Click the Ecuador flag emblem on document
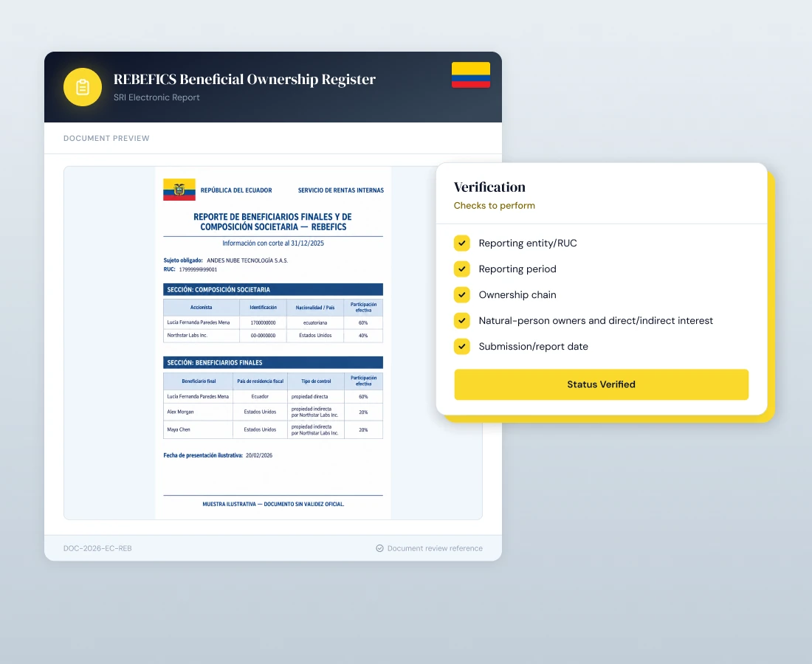This screenshot has height=664, width=812. point(179,190)
